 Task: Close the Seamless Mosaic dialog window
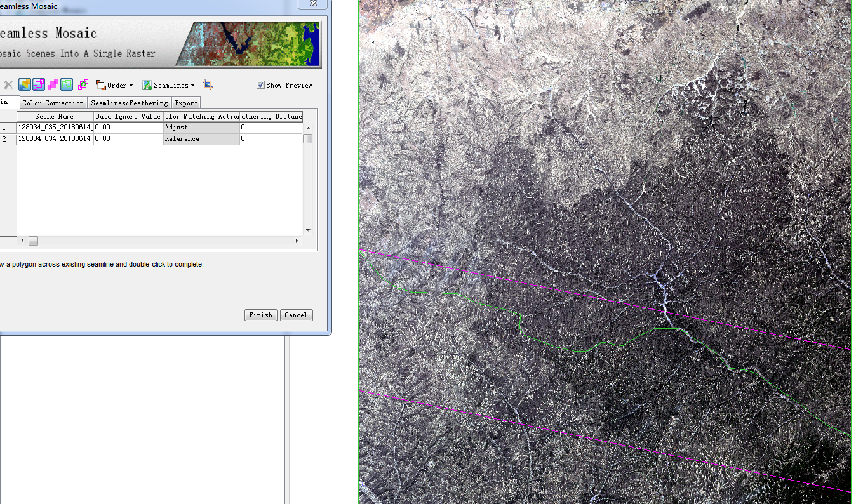(313, 4)
